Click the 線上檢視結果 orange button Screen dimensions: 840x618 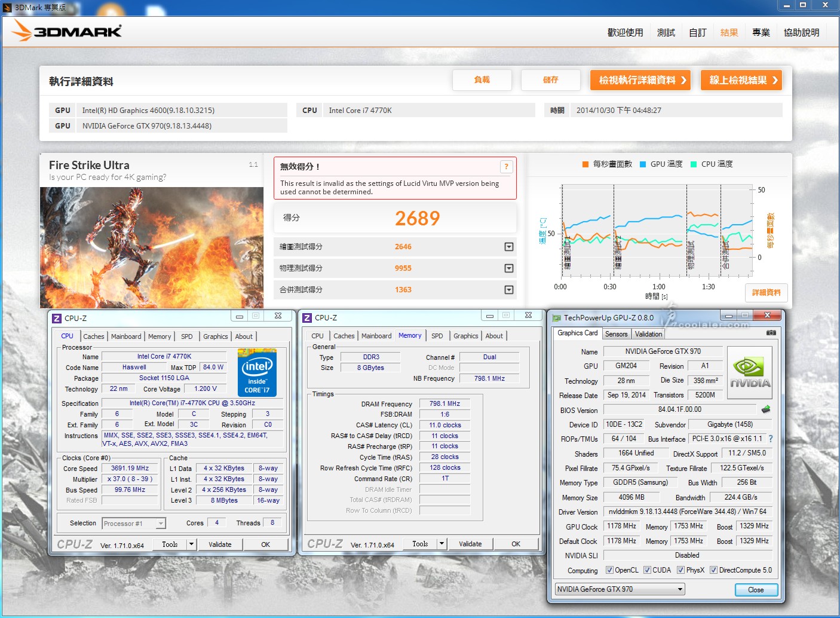click(741, 80)
